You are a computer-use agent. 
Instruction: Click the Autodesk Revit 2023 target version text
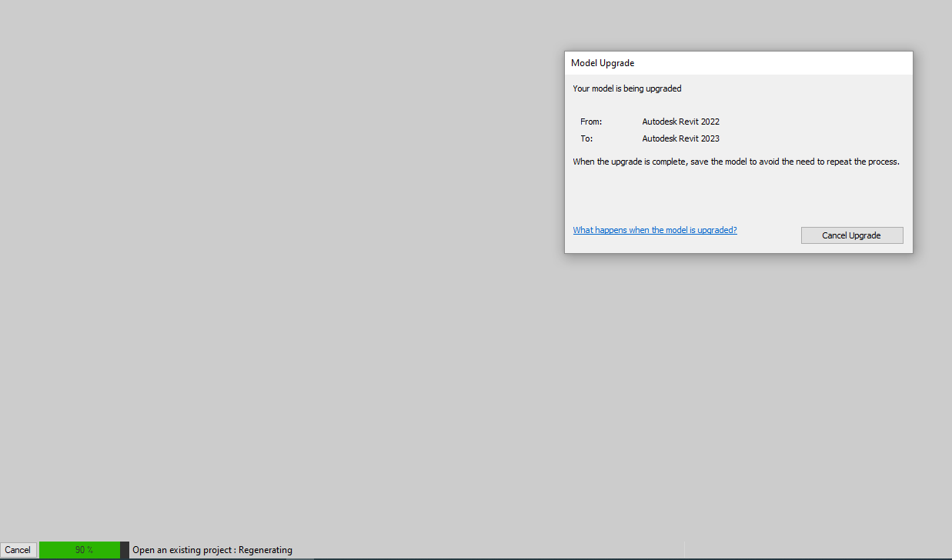click(680, 138)
